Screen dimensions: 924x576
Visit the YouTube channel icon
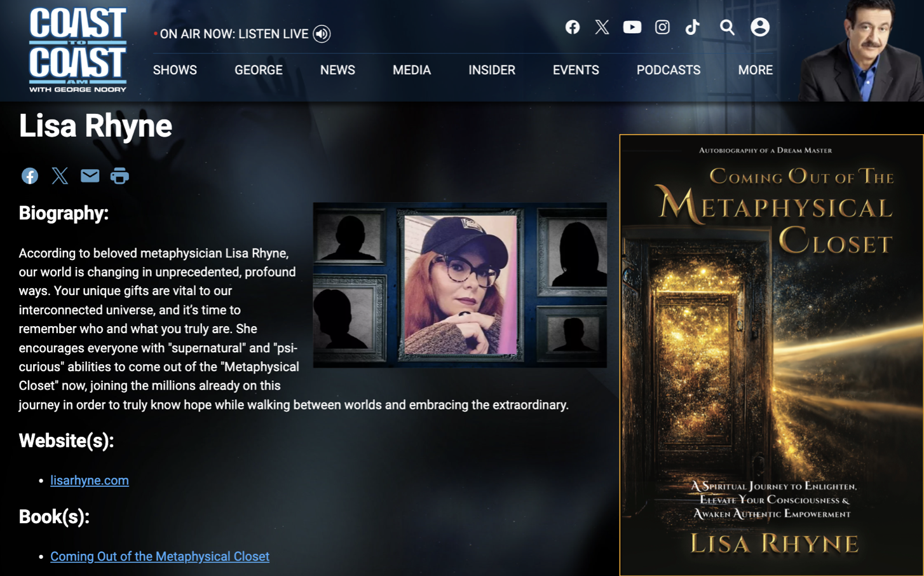[632, 27]
